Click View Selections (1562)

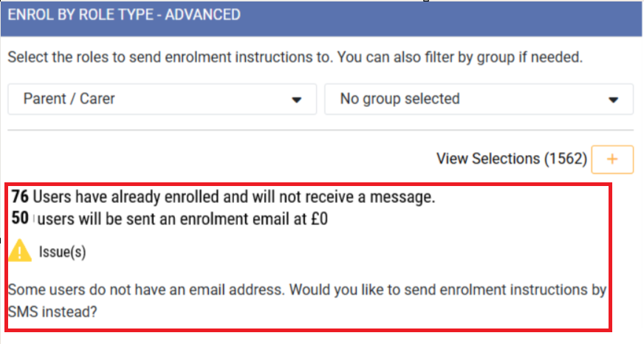511,159
